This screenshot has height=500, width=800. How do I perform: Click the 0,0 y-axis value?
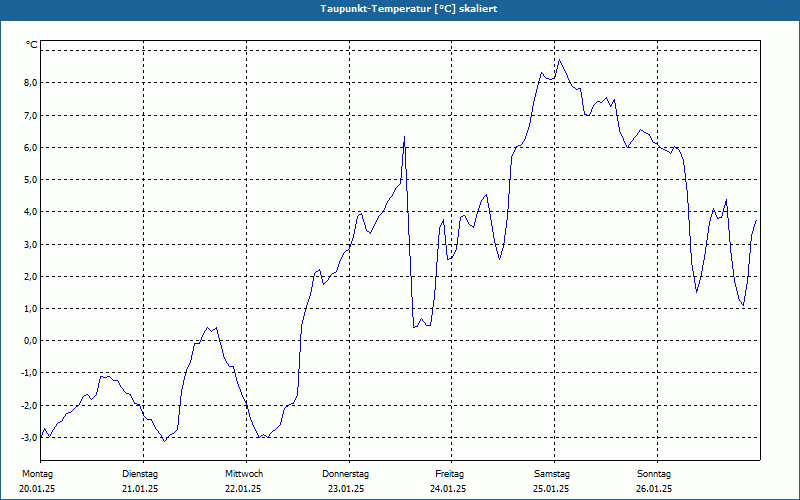(30, 341)
